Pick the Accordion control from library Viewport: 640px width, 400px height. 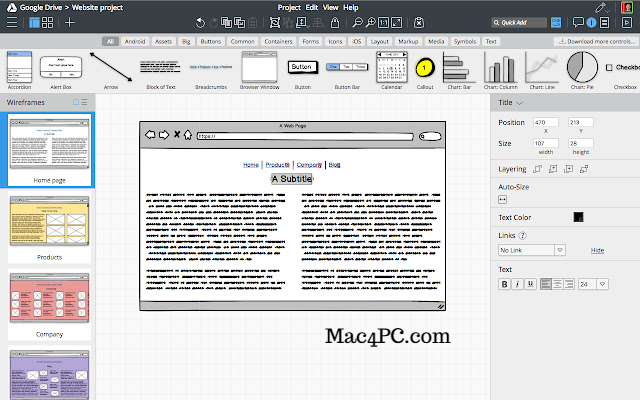tap(19, 70)
